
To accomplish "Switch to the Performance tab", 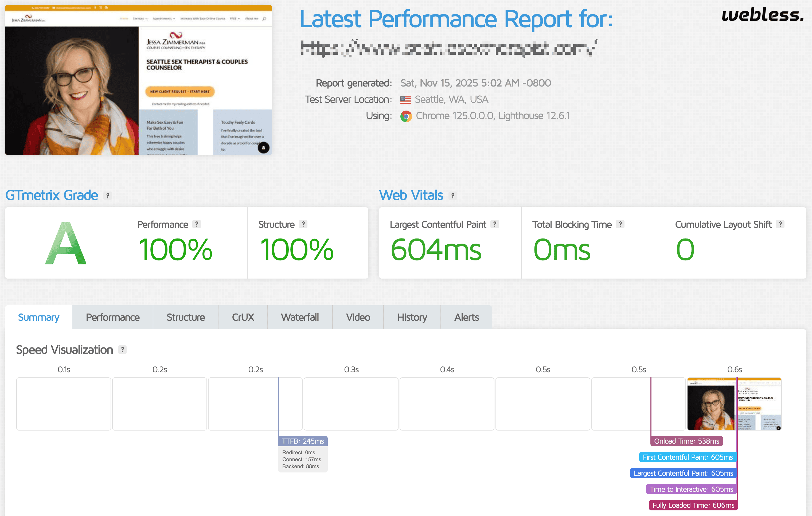I will coord(113,317).
